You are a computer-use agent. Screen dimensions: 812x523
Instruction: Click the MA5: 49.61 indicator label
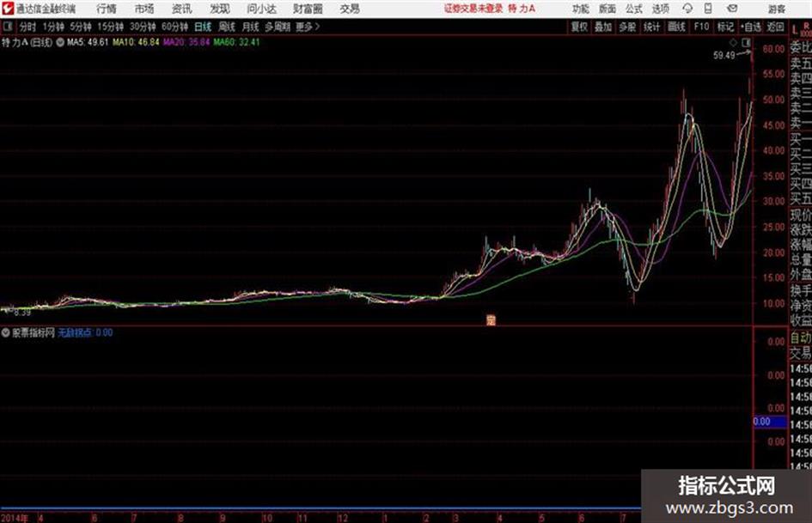click(x=88, y=42)
